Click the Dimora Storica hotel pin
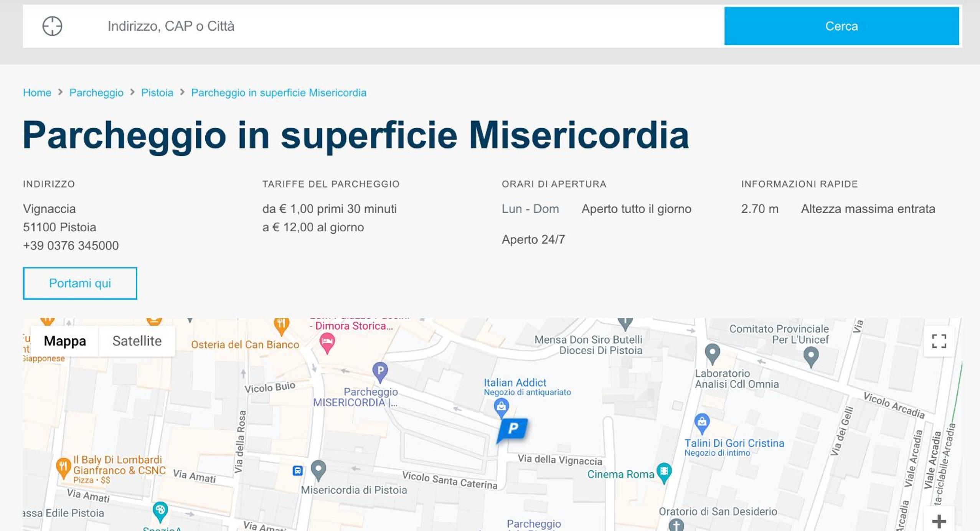This screenshot has height=531, width=980. click(327, 343)
